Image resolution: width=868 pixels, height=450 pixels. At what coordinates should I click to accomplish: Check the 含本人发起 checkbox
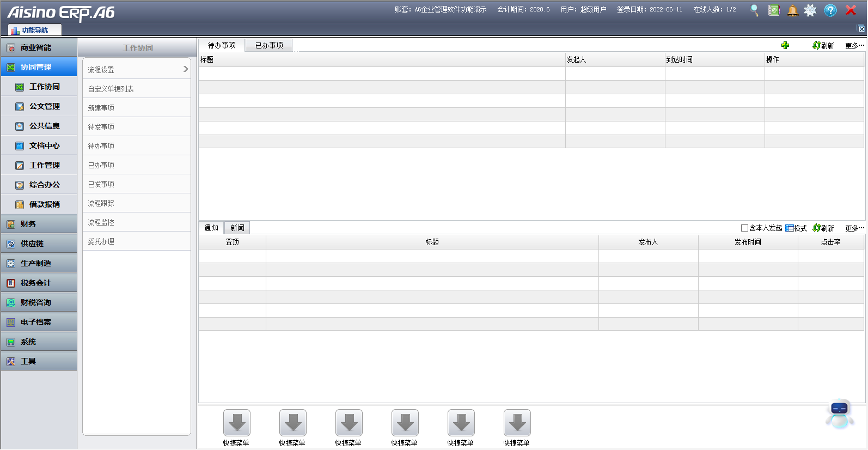click(744, 228)
